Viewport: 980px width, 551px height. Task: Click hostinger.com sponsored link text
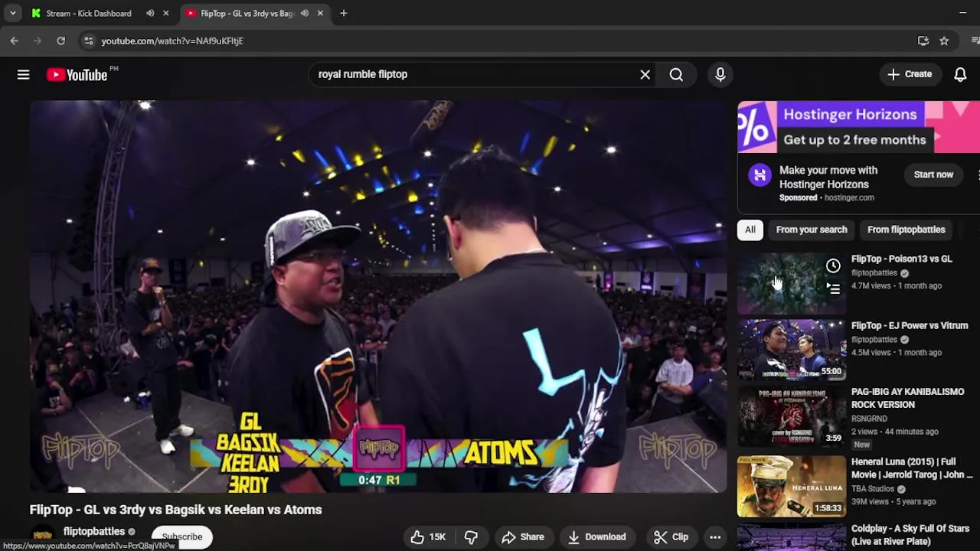pyautogui.click(x=849, y=197)
